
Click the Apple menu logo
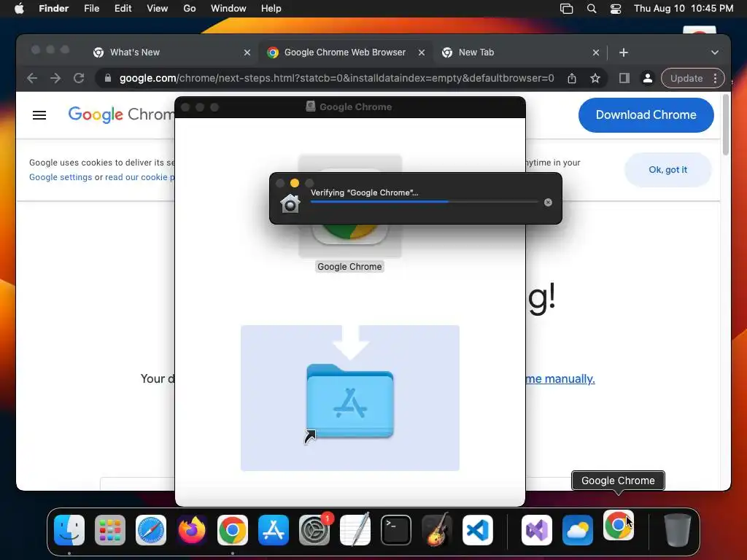(19, 9)
